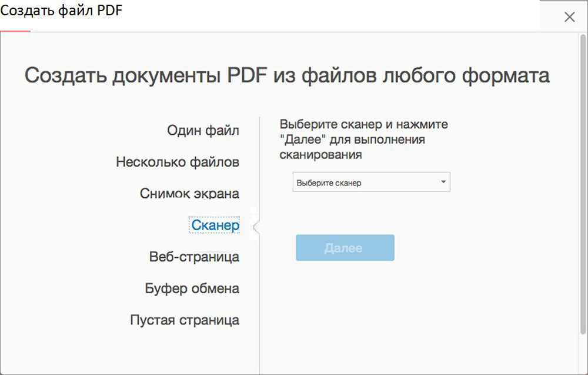
Task: Click the red accent line under the title
Action: [15, 31]
